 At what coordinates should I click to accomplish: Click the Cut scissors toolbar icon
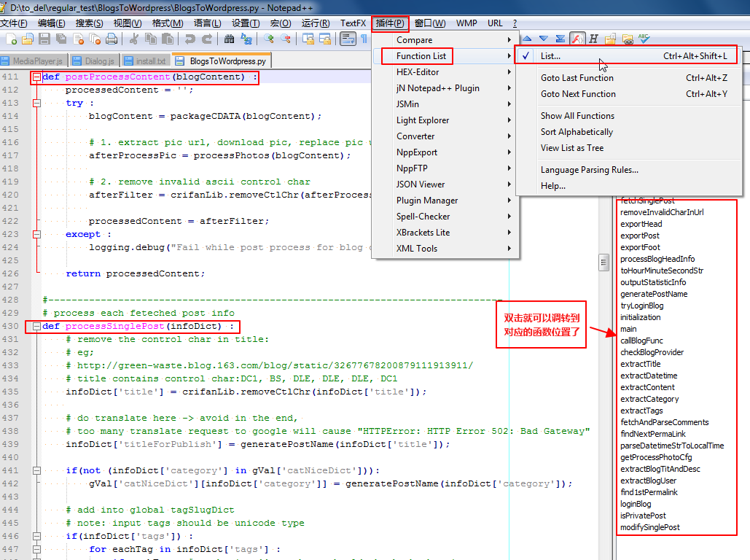pos(136,39)
